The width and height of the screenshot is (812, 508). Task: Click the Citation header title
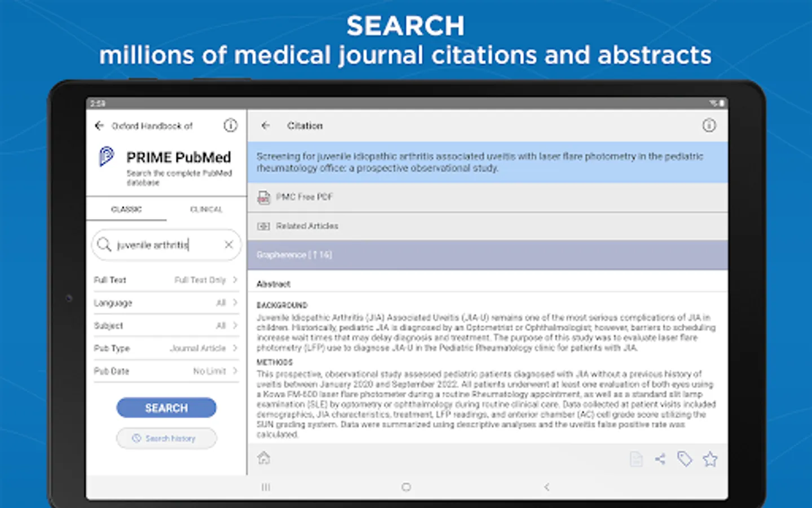pos(305,125)
